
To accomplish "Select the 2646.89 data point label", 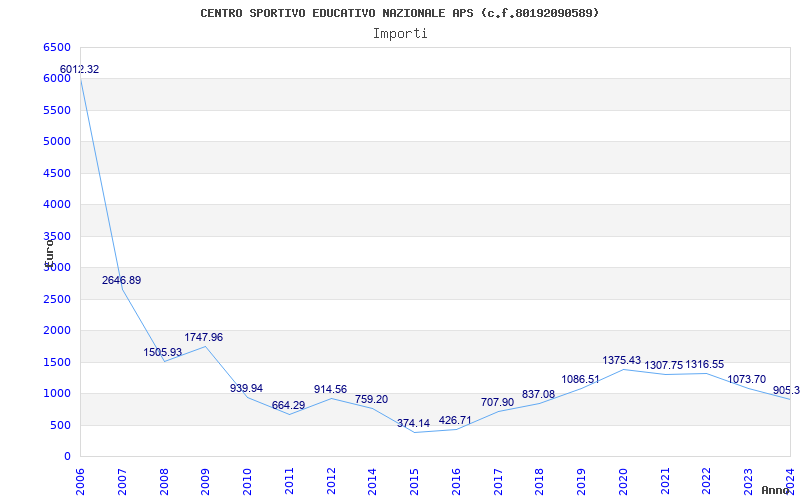I will point(121,280).
